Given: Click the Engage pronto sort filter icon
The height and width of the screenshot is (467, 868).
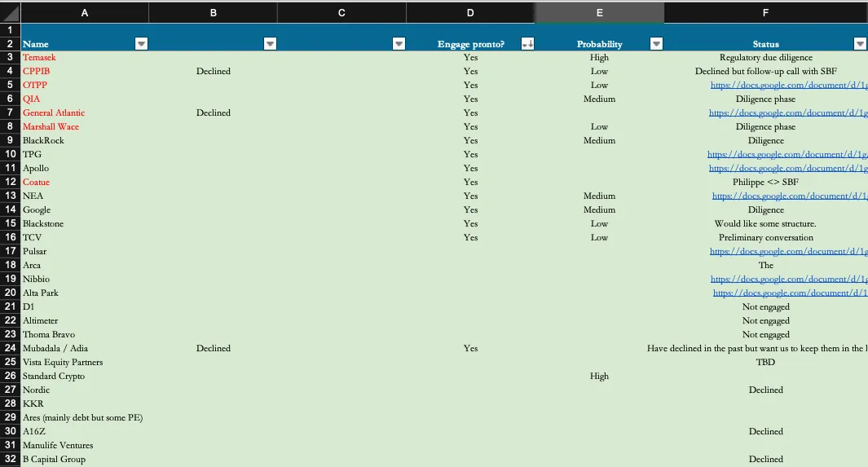Looking at the screenshot, I should click(x=527, y=44).
